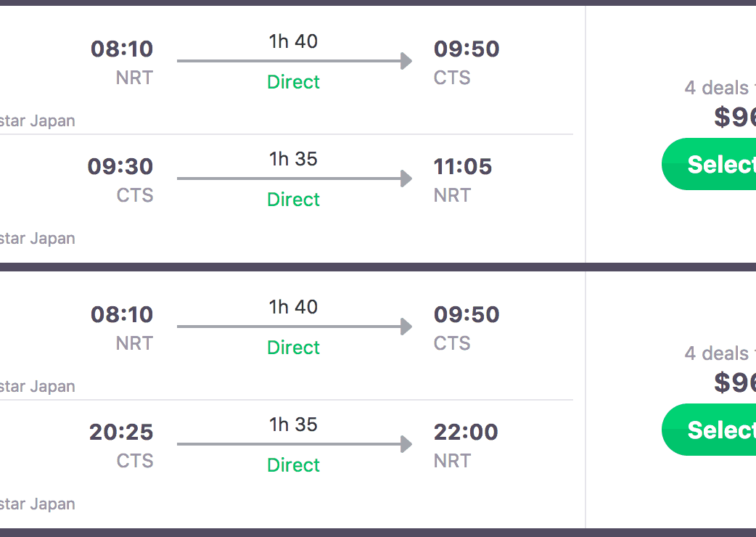The image size is (756, 537).
Task: Click the 1h 35 duration on the 22:00 arrival flight
Action: (294, 425)
